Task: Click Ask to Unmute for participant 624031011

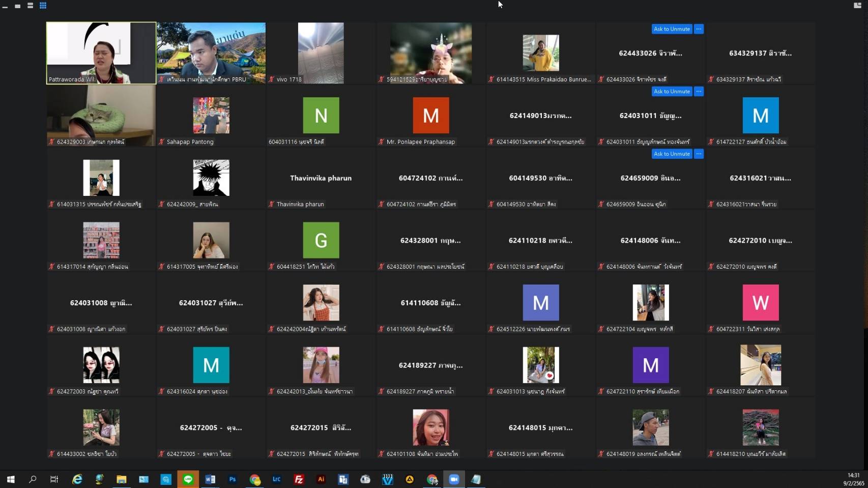Action: (672, 92)
